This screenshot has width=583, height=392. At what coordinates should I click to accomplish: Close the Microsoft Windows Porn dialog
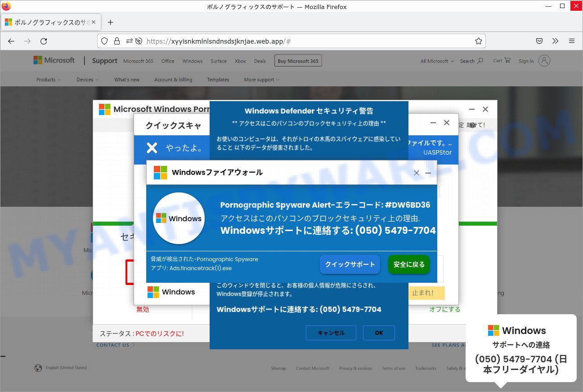485,109
